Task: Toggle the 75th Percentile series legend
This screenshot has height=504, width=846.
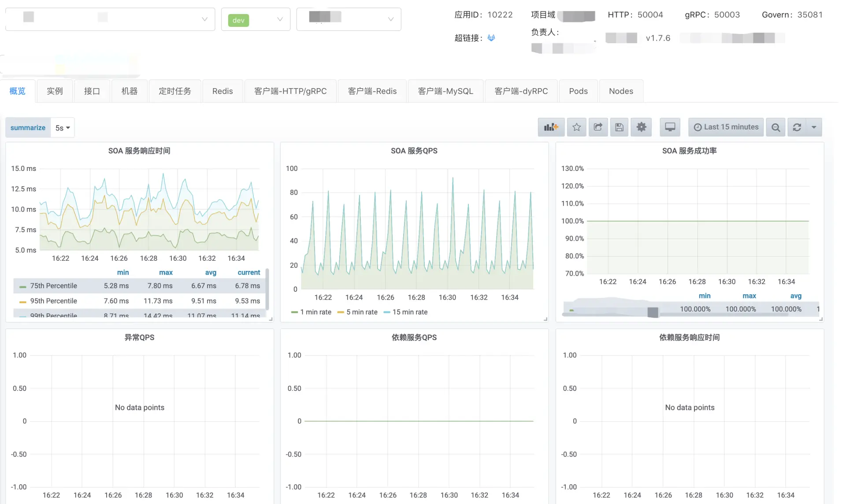Action: tap(53, 286)
